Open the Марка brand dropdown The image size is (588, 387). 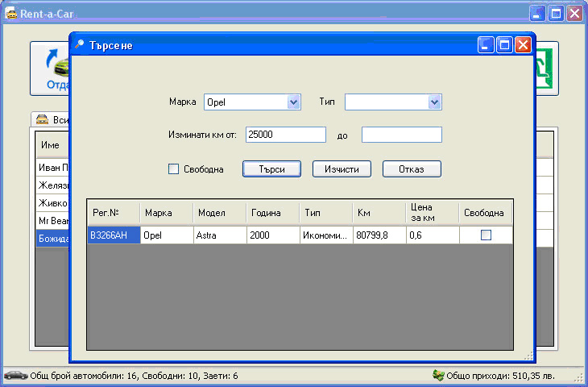(294, 102)
